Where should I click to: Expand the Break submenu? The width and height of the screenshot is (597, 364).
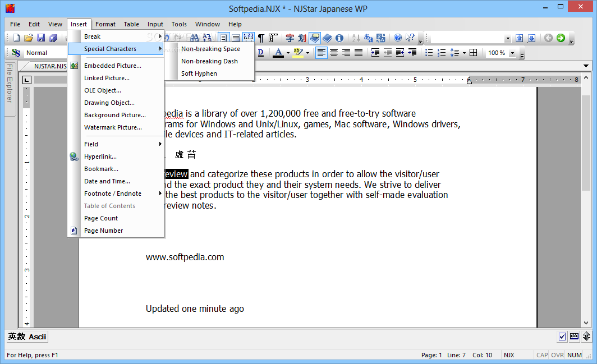116,36
